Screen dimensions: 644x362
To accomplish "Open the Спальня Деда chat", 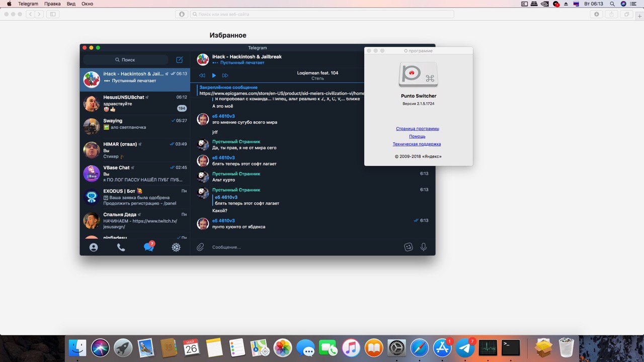I will coord(135,220).
